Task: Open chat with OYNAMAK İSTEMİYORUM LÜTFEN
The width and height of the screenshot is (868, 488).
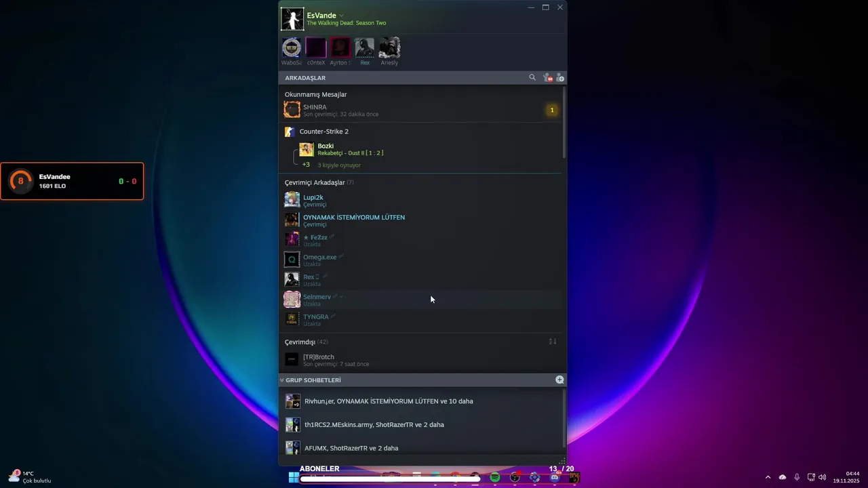Action: tap(422, 220)
